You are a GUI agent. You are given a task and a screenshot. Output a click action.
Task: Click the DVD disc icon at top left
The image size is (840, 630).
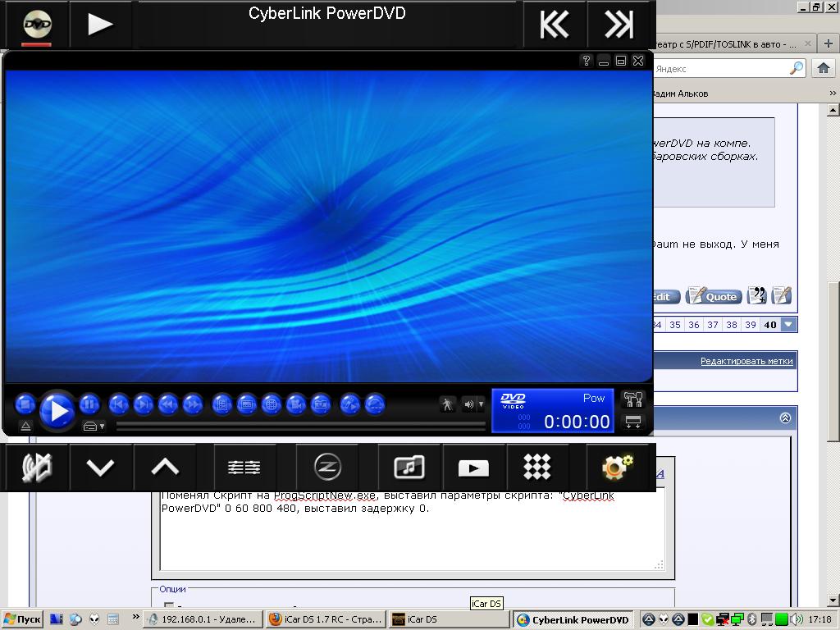(x=37, y=25)
